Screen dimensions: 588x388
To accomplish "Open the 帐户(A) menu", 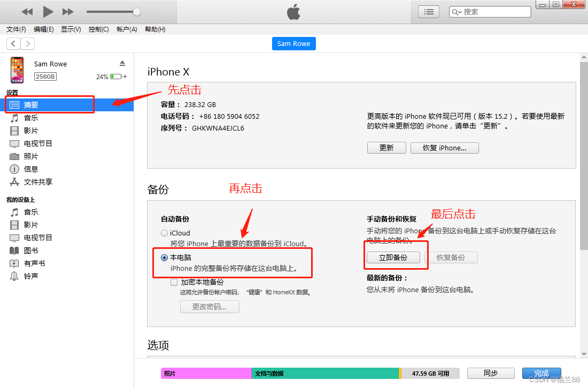I will tap(127, 29).
